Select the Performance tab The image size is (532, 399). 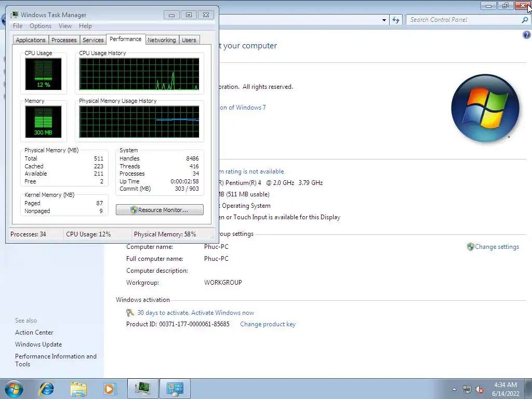click(x=126, y=39)
